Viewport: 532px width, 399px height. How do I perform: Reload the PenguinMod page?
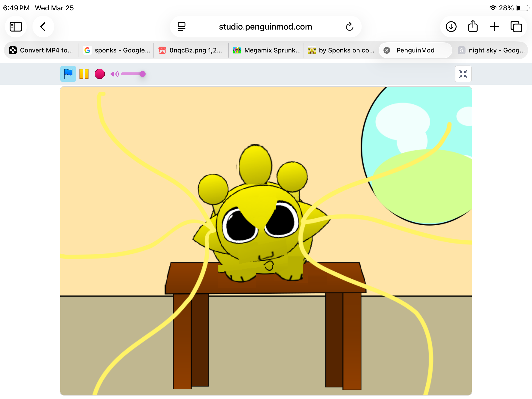click(349, 27)
